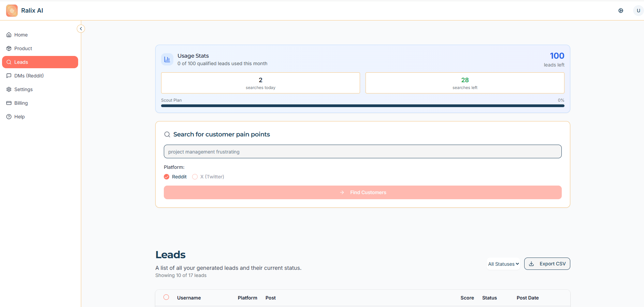Open the Home icon in sidebar
Viewport: 644px width, 307px height.
[9, 34]
